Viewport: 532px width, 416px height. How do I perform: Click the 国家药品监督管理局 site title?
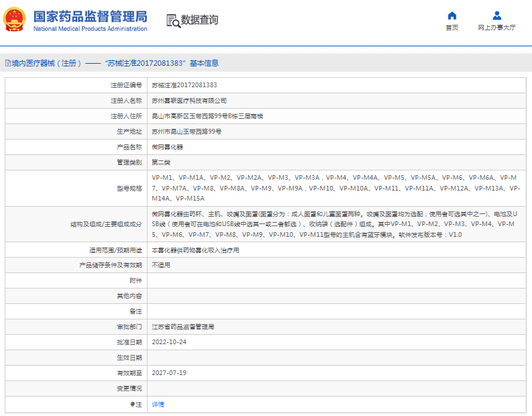click(x=90, y=16)
